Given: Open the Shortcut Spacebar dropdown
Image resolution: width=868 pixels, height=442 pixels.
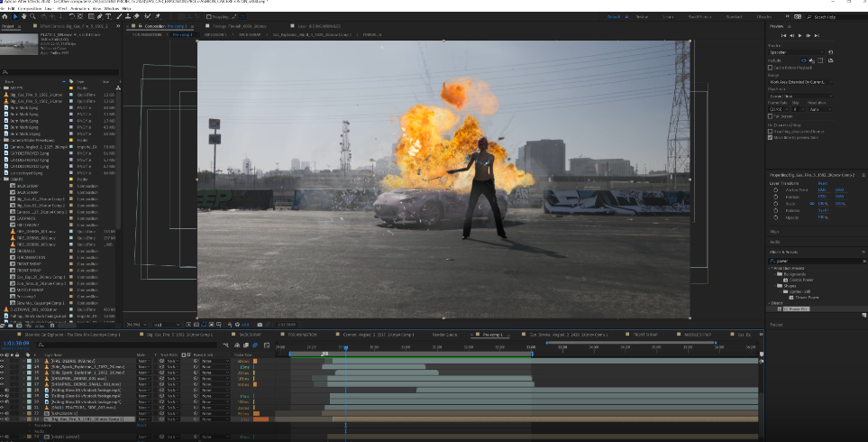Looking at the screenshot, I should 796,52.
